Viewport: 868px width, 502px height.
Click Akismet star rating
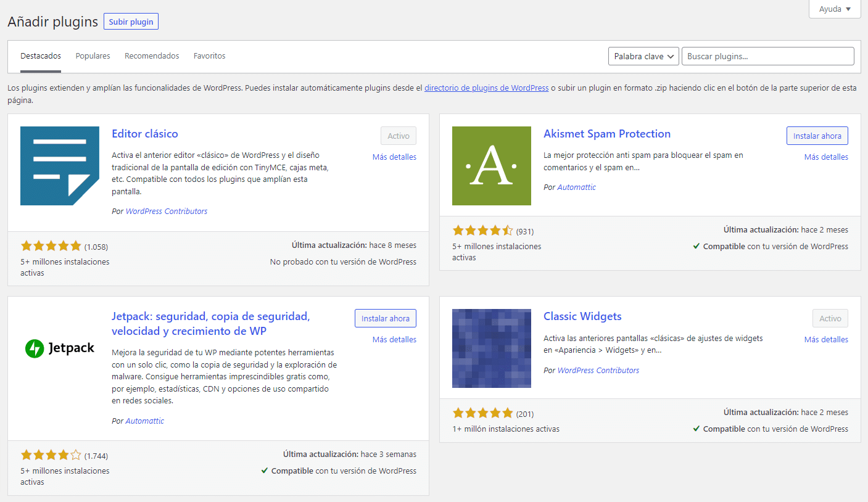[482, 231]
